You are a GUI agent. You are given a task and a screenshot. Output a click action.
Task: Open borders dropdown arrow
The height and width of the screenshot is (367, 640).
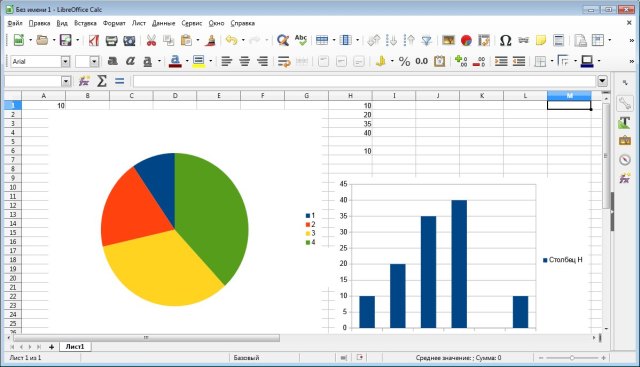pyautogui.click(x=552, y=62)
